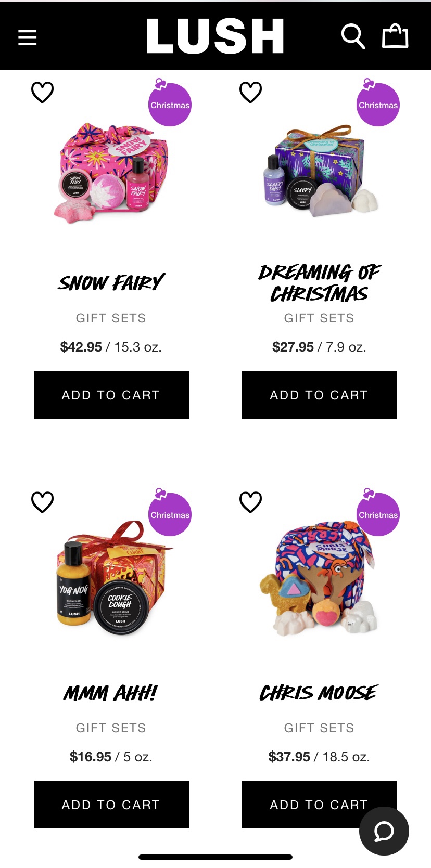Screen dimensions: 431x868
Task: Toggle wishlist heart for Chris Moose
Action: point(250,502)
